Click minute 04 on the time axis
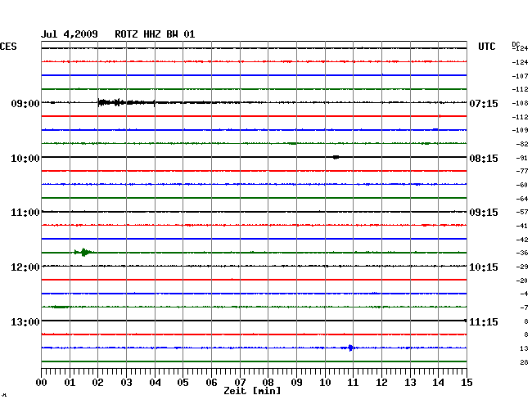This screenshot has height=404, width=532. (155, 383)
